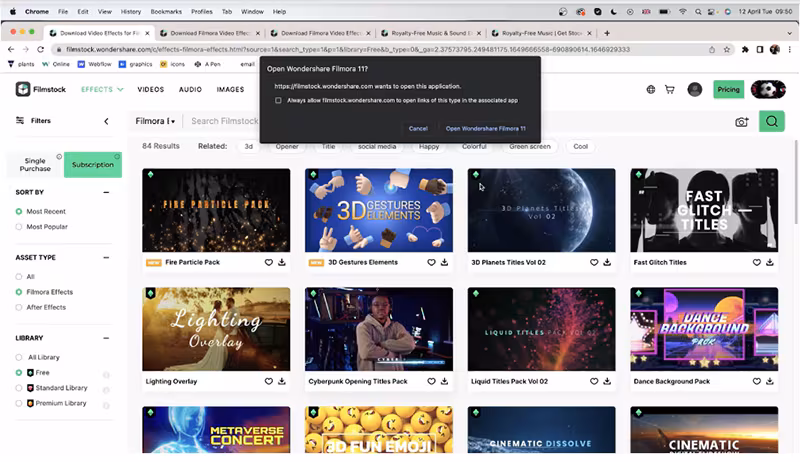Favorite Dance Background Pack heart icon
This screenshot has width=800, height=462.
(757, 381)
